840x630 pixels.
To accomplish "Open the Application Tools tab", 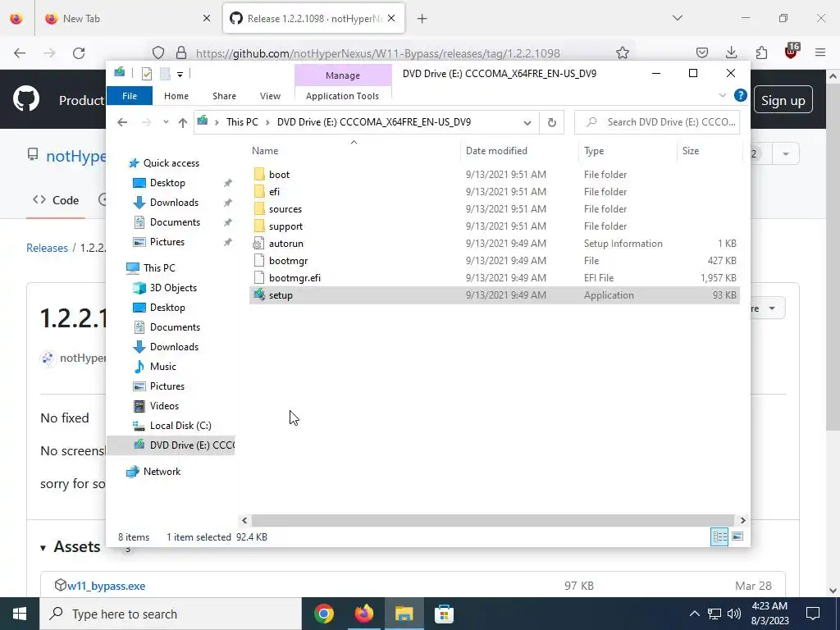I will click(342, 96).
